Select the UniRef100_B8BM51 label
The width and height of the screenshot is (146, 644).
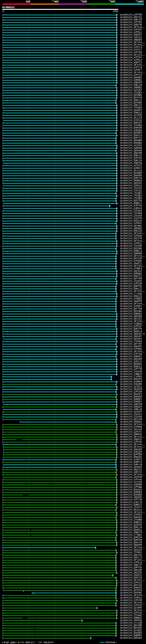pyautogui.click(x=131, y=635)
